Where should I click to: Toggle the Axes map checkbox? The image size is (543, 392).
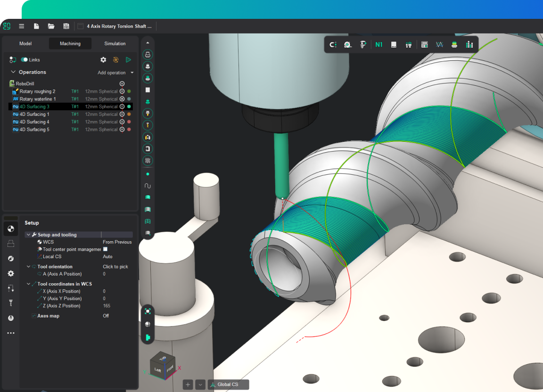point(33,316)
